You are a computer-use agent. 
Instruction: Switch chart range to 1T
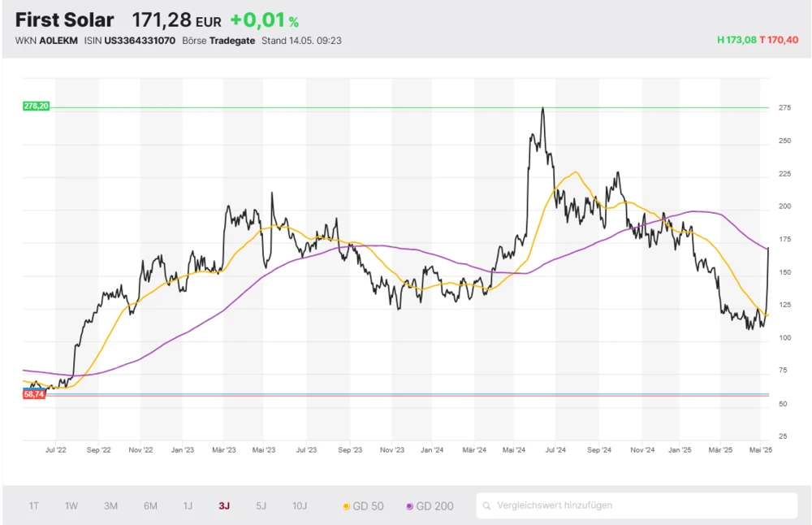[x=34, y=506]
